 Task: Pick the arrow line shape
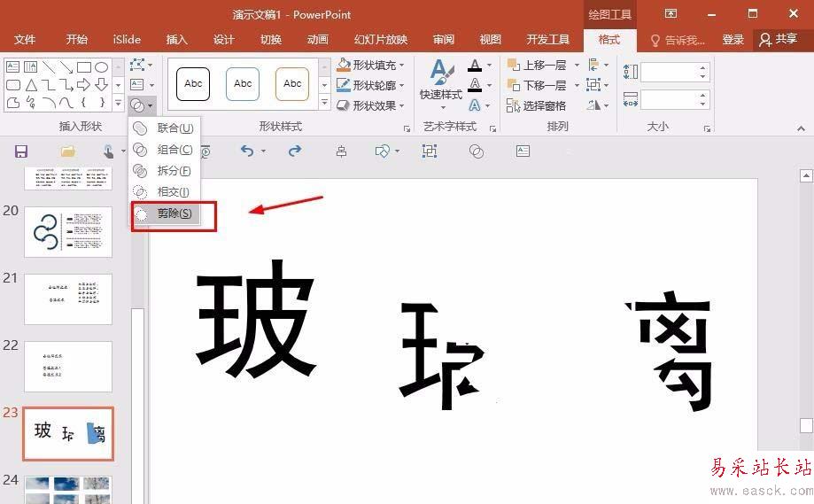[x=66, y=66]
